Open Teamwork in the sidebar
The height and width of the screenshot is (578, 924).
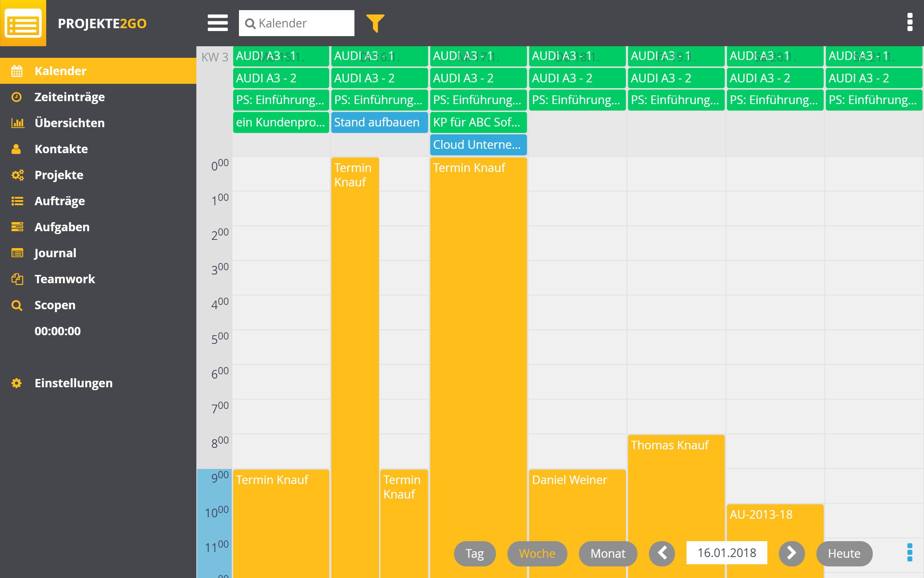[98, 279]
